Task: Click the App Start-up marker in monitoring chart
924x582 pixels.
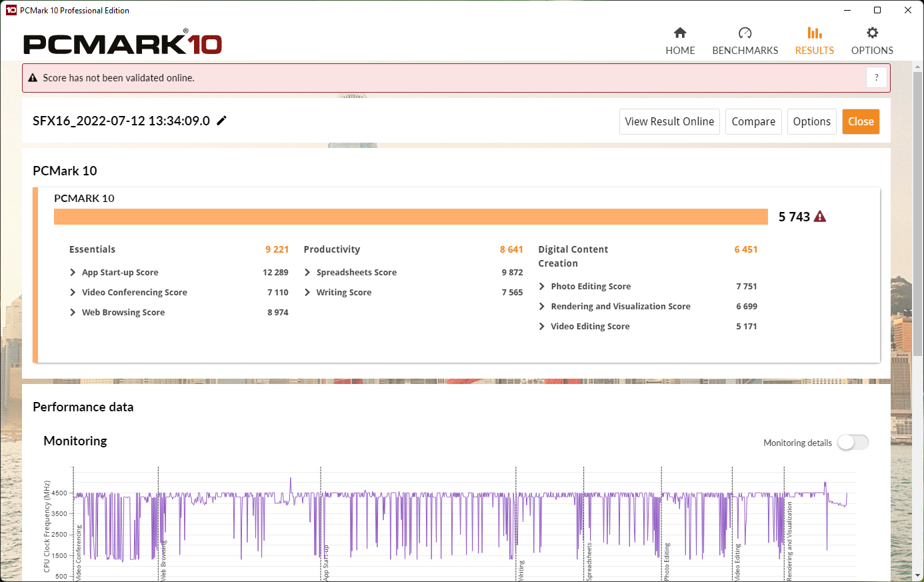Action: coord(326,563)
